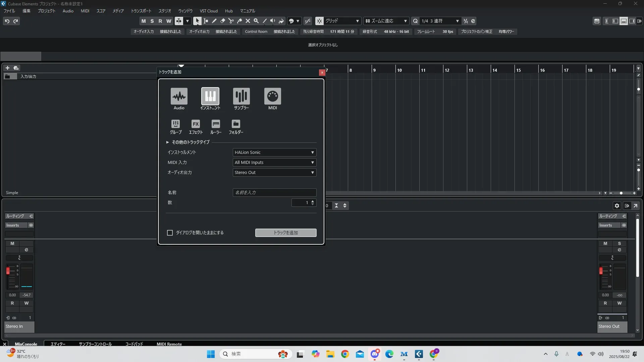Select the MIDI track type icon
The height and width of the screenshot is (362, 644).
pos(272,97)
